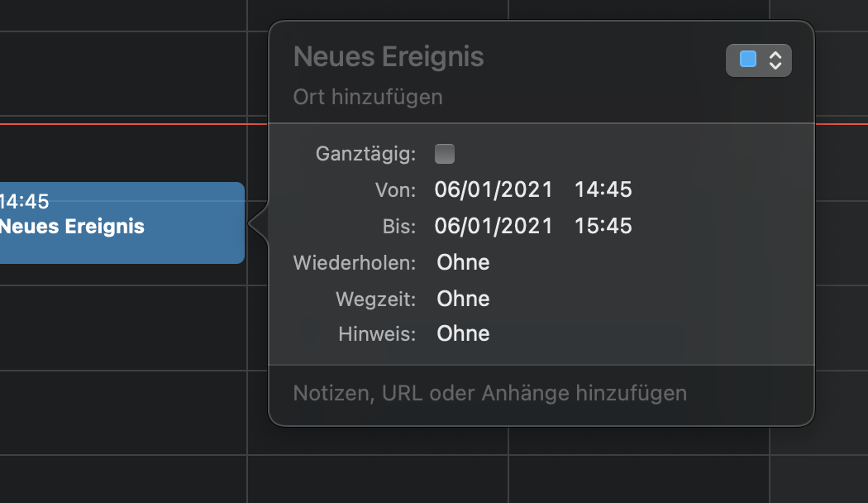Click the 14:45 time on event block
868x503 pixels.
(24, 201)
